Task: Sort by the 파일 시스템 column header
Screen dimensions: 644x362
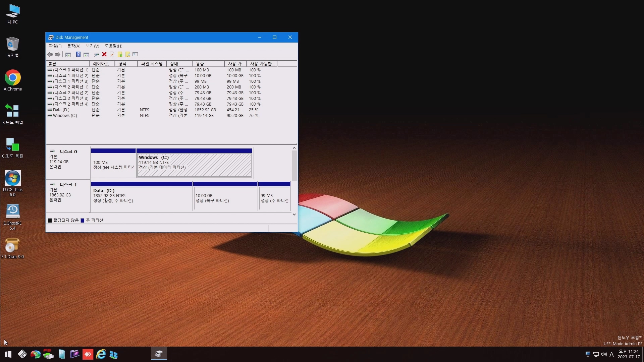Action: [x=152, y=64]
